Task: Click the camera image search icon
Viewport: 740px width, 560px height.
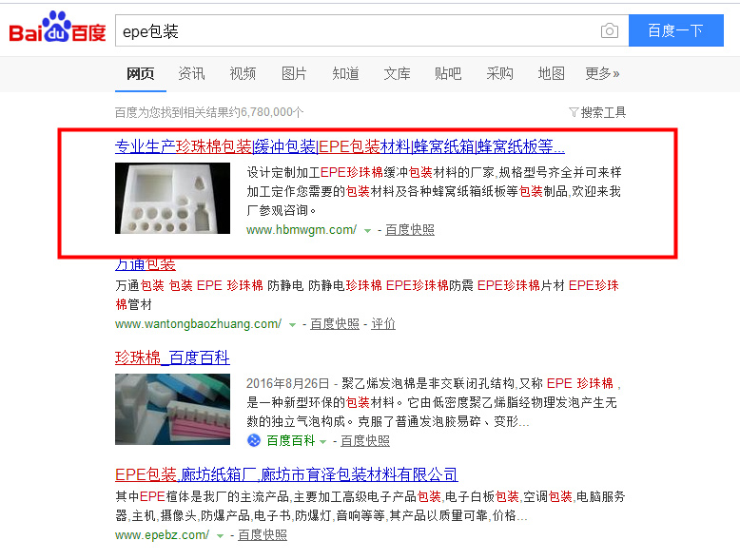Action: [x=610, y=31]
